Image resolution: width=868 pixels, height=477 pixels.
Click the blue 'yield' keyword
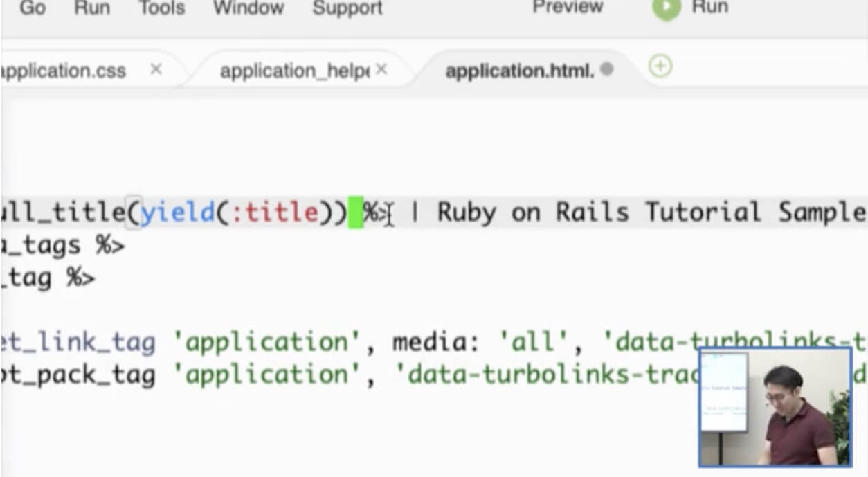pos(179,212)
